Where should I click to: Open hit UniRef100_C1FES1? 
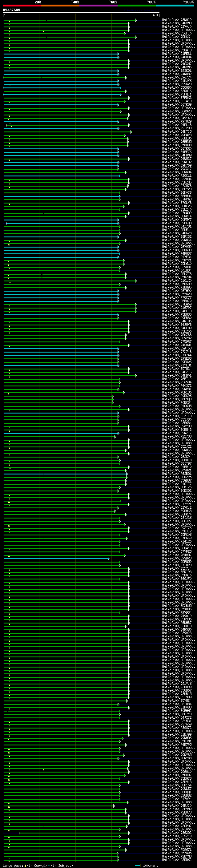177,54
